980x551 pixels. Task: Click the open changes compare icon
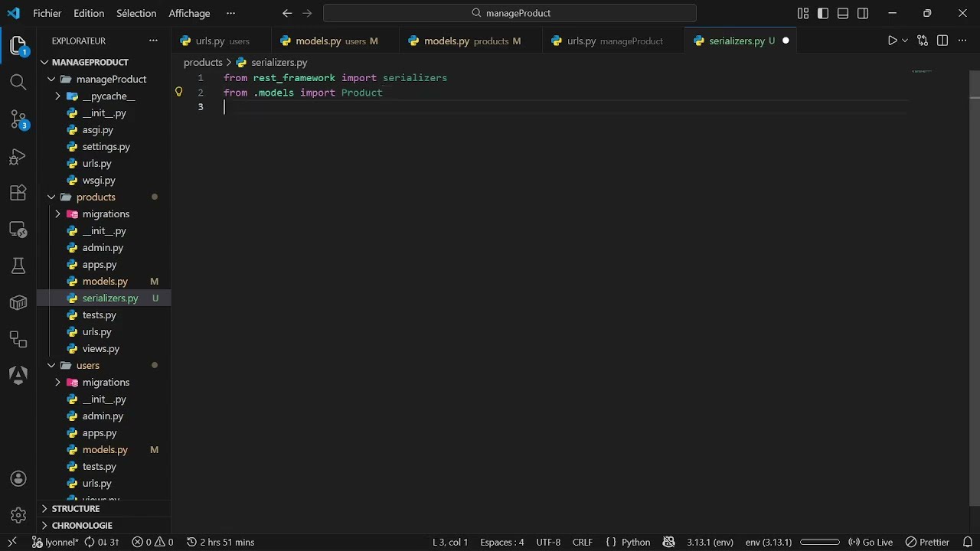point(923,41)
